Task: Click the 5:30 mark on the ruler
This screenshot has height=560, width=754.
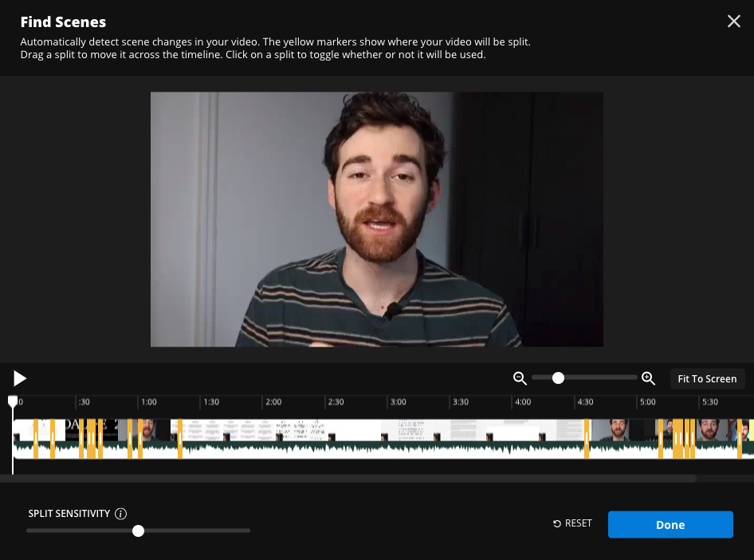Action: pyautogui.click(x=709, y=401)
